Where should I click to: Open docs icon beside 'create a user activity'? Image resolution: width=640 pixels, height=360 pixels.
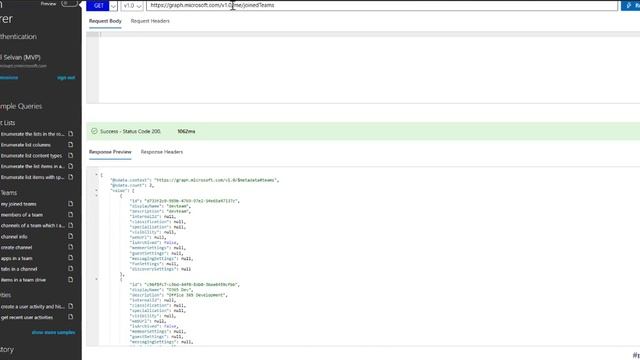(71, 306)
